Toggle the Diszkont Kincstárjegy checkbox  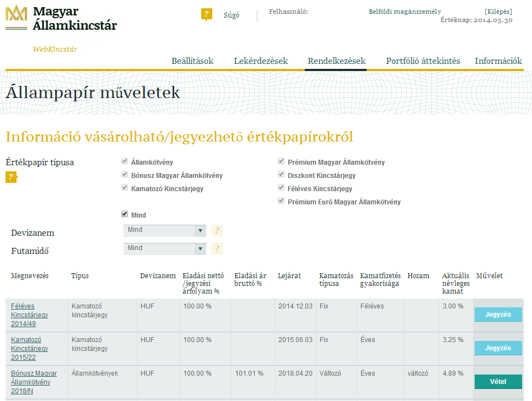[281, 174]
